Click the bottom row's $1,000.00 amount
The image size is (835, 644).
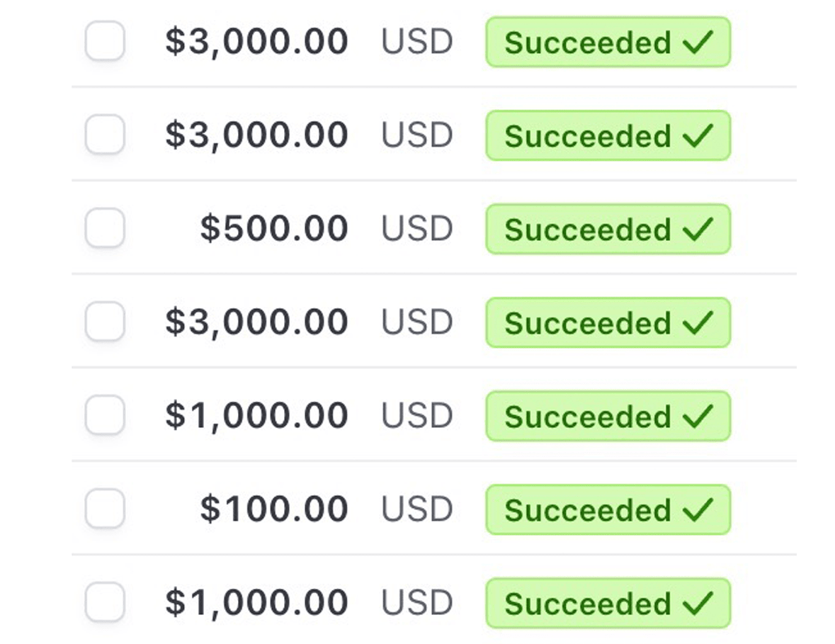[x=256, y=603]
